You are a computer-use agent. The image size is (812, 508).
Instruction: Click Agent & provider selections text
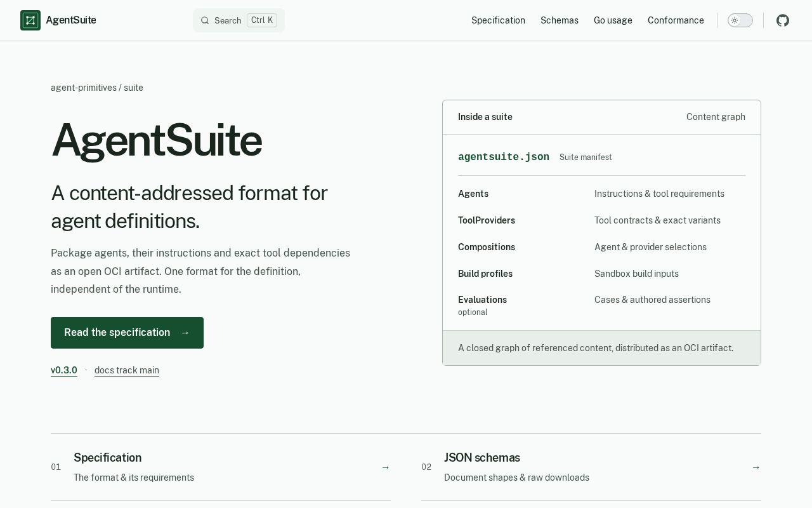tap(650, 247)
